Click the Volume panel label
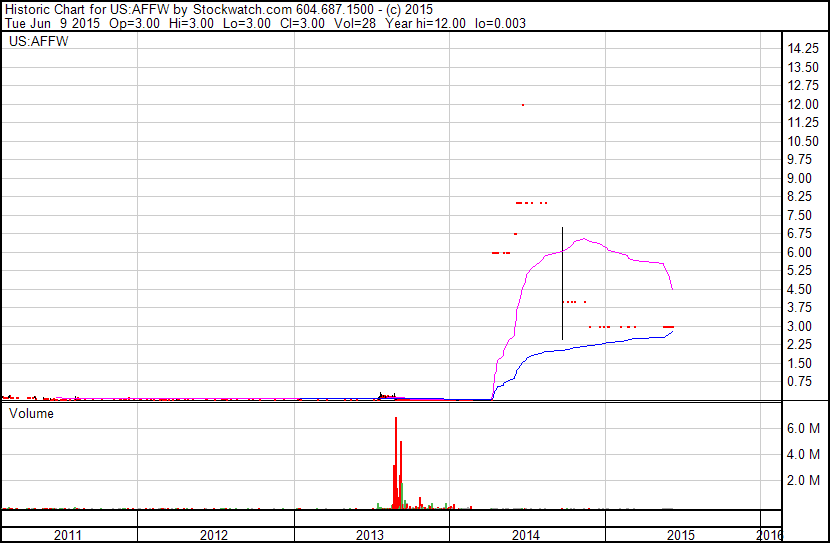This screenshot has width=830, height=543. pos(31,413)
